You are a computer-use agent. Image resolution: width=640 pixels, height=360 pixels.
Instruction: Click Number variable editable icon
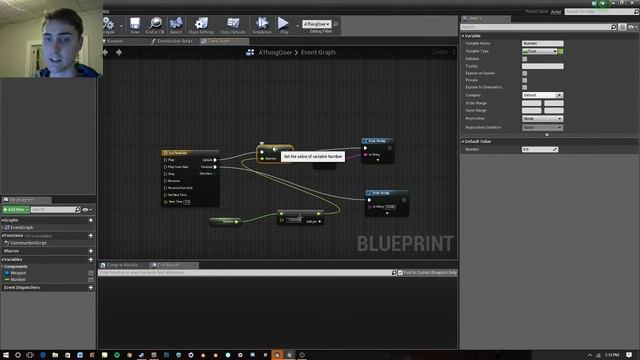pos(91,280)
